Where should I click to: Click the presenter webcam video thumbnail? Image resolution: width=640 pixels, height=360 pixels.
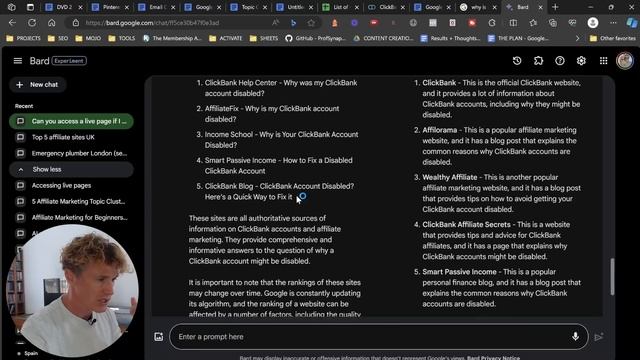pos(73,291)
